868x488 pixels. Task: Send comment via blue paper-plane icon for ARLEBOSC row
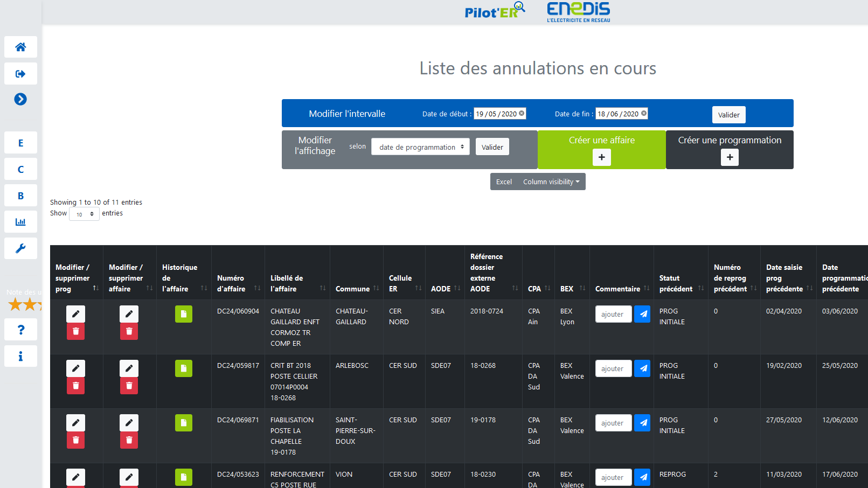coord(642,368)
